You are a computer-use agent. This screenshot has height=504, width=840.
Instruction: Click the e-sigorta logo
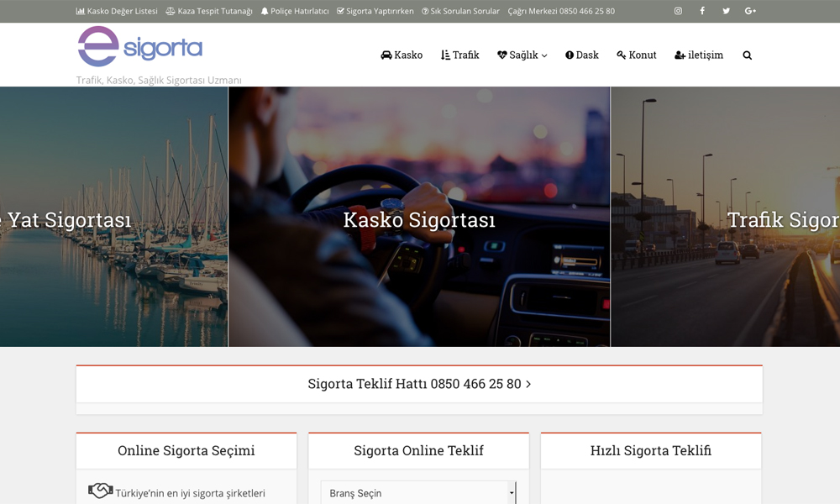pos(140,46)
